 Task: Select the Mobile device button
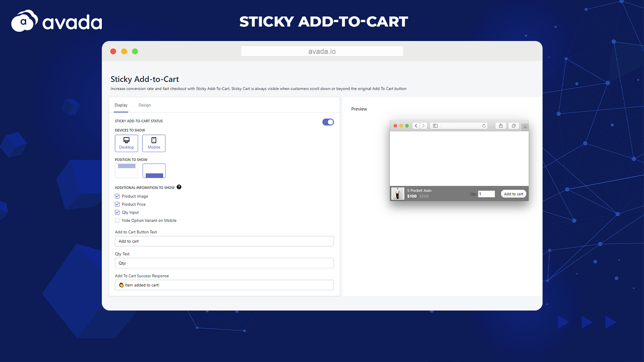click(x=154, y=143)
